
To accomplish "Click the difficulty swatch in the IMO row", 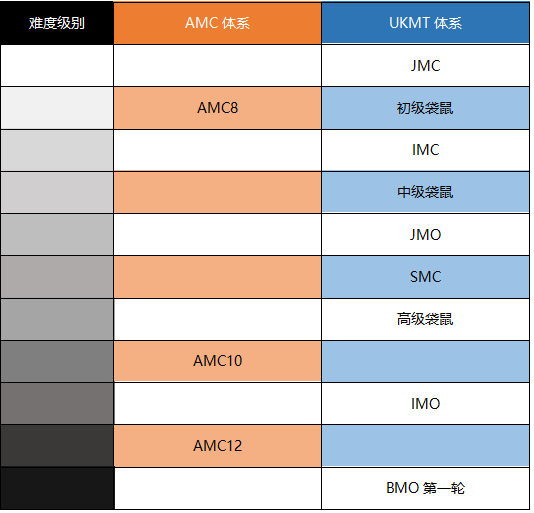I will click(57, 404).
